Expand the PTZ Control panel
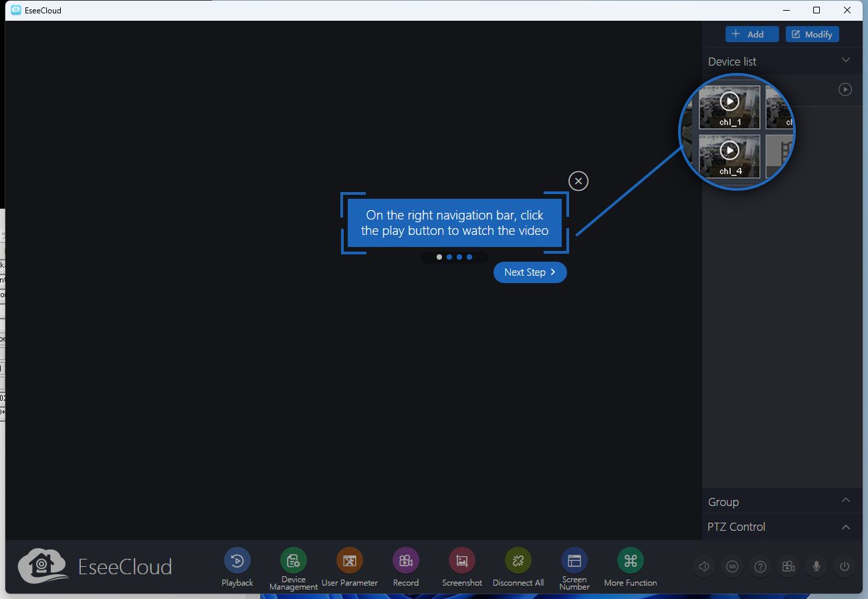This screenshot has width=868, height=599. pyautogui.click(x=845, y=527)
